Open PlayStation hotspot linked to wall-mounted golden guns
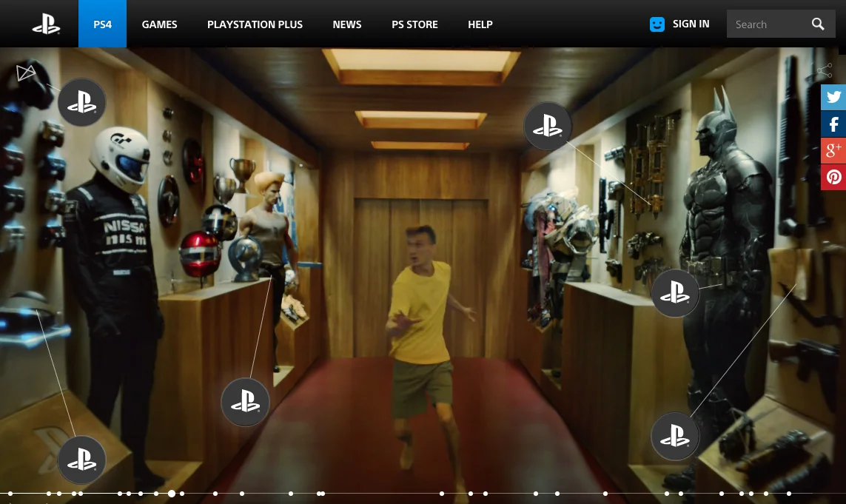This screenshot has width=846, height=504. coord(548,126)
